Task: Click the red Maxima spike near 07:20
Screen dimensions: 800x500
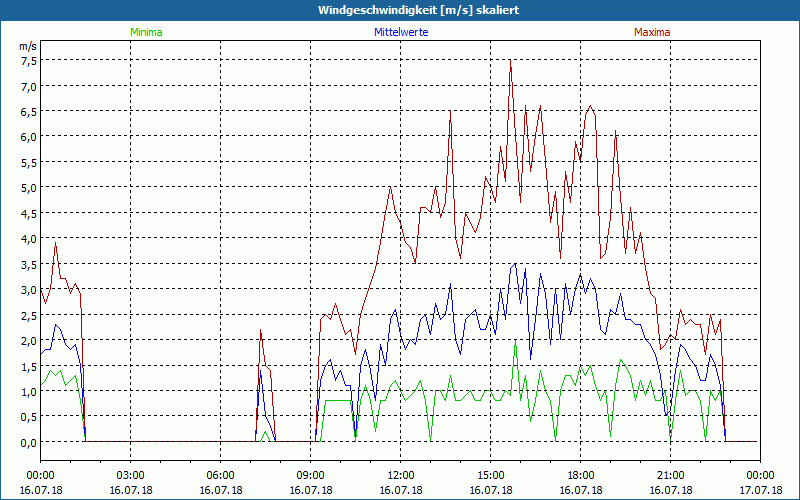Action: (x=261, y=331)
